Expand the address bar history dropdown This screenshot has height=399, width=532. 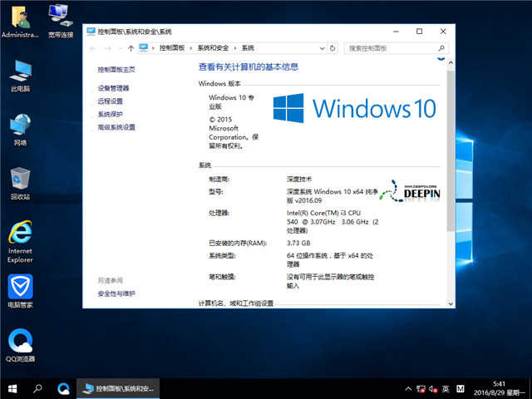tap(324, 48)
